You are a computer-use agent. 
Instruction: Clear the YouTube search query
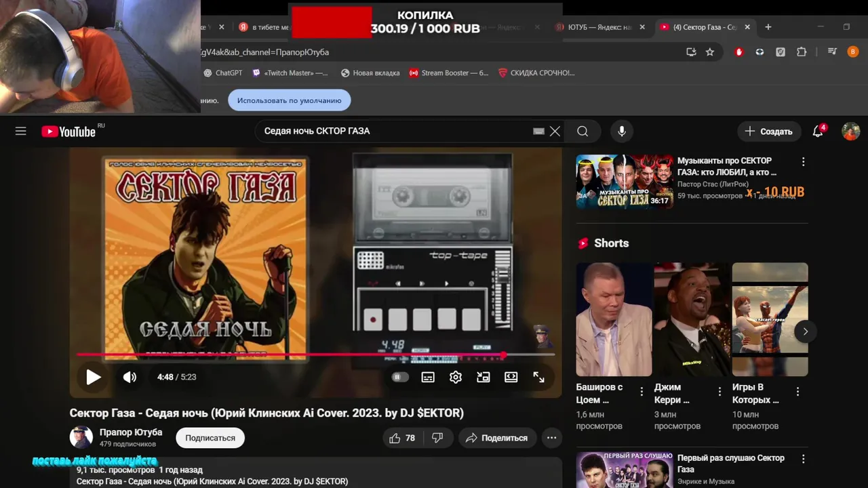[x=555, y=131]
